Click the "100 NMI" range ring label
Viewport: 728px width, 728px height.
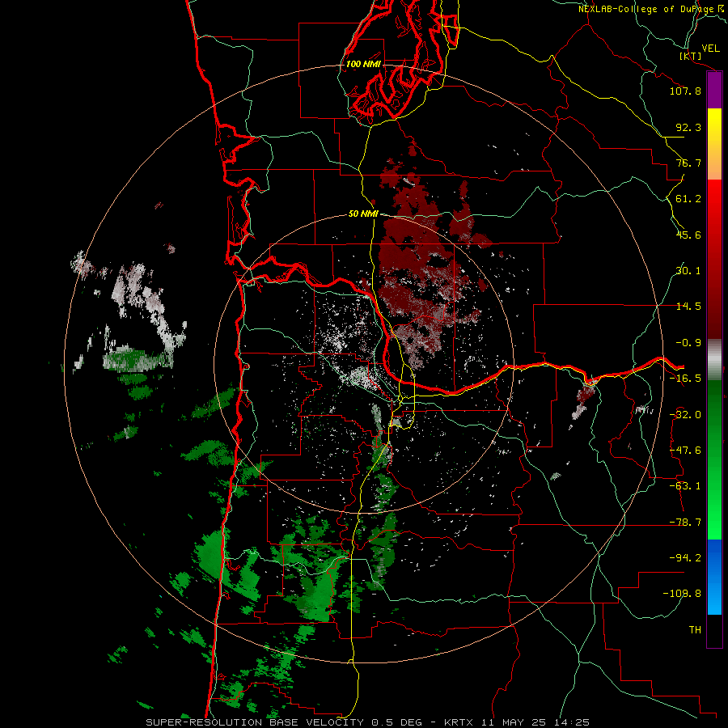coord(363,64)
